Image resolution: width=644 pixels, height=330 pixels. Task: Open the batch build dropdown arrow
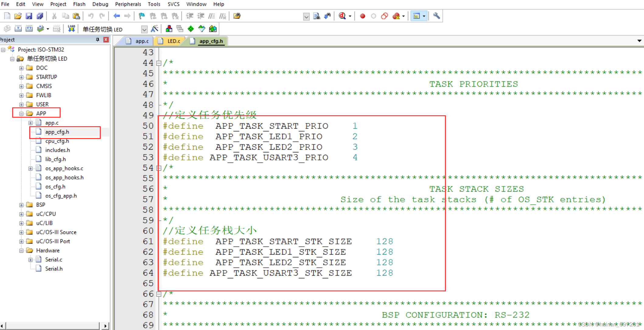[x=48, y=29]
